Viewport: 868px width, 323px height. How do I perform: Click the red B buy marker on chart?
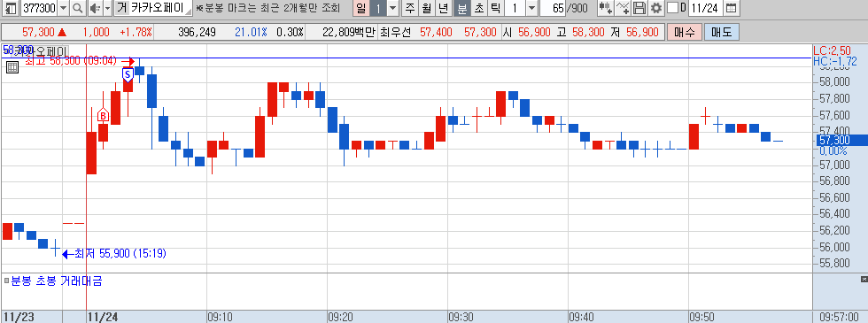pyautogui.click(x=103, y=115)
